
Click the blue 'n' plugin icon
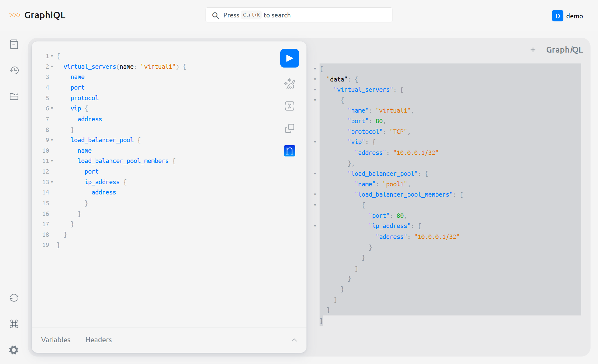(x=289, y=151)
